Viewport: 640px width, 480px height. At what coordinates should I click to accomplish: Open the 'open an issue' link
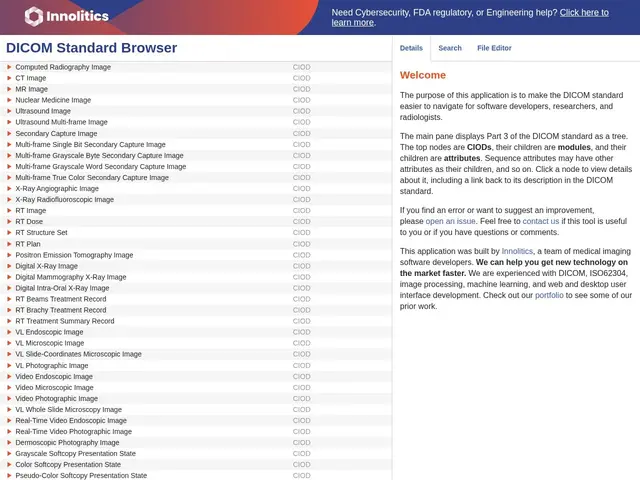click(x=450, y=221)
